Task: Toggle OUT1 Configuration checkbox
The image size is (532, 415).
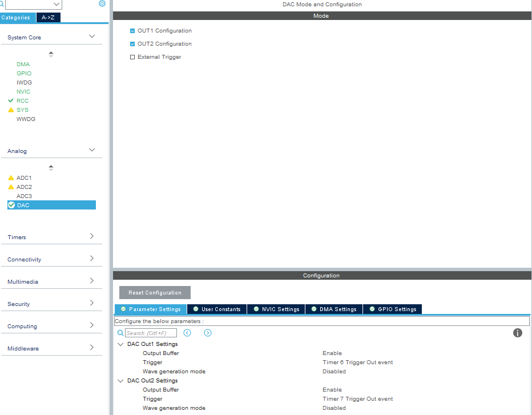Action: coord(132,31)
